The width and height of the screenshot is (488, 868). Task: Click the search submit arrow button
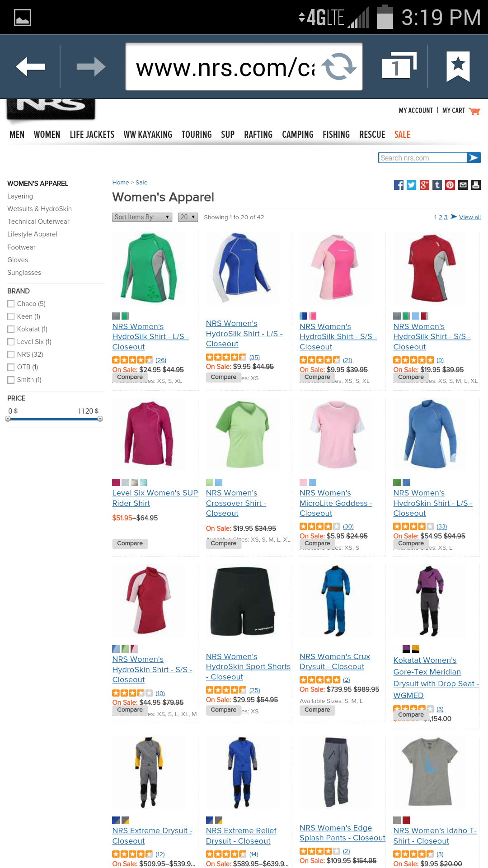(x=474, y=157)
